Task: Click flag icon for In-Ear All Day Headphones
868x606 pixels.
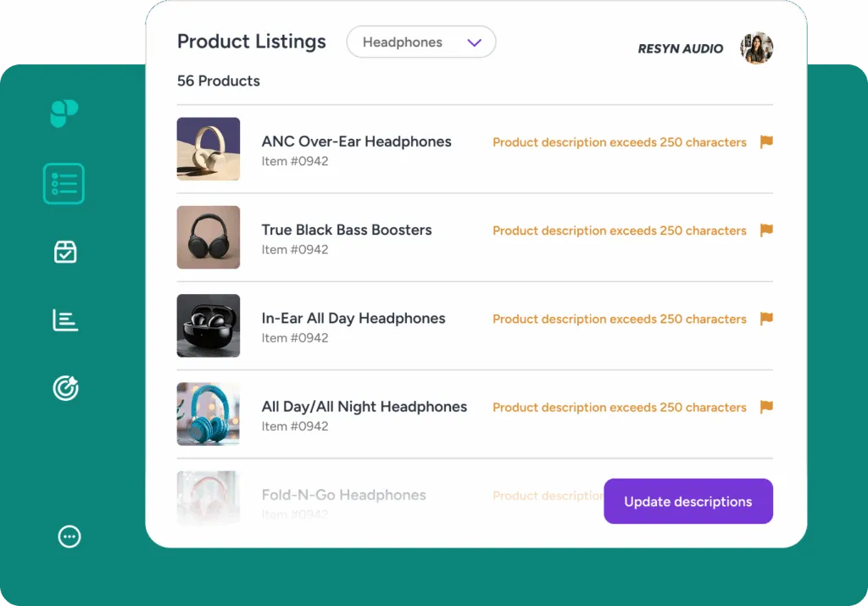Action: (x=766, y=319)
